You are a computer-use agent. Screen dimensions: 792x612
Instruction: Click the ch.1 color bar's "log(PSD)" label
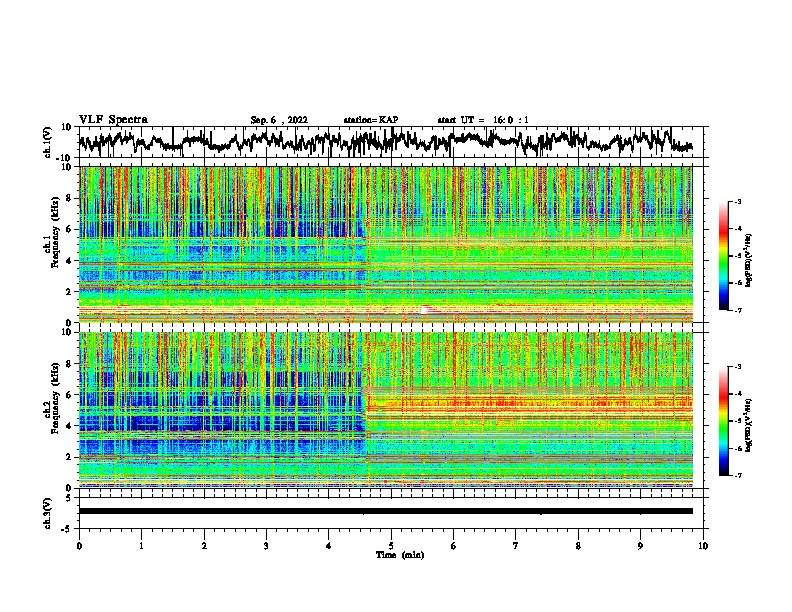click(748, 260)
